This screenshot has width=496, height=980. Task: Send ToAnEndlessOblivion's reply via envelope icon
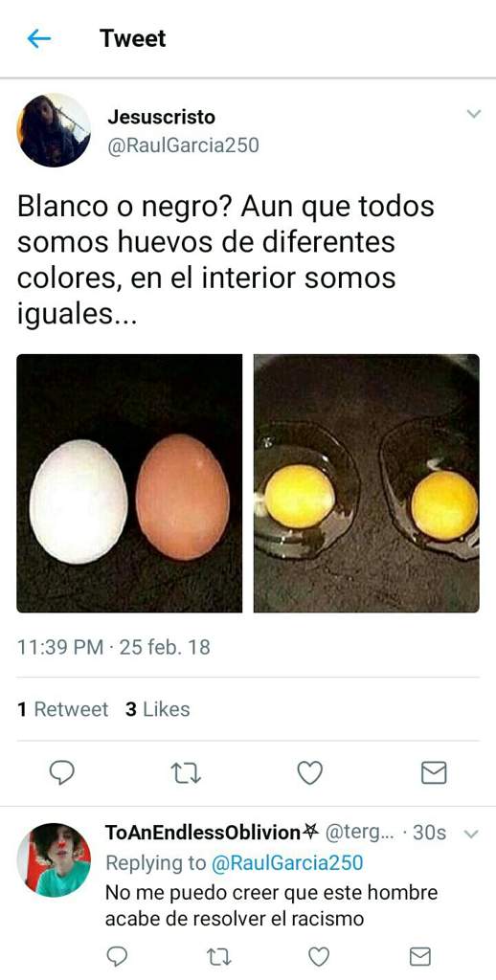click(x=420, y=956)
